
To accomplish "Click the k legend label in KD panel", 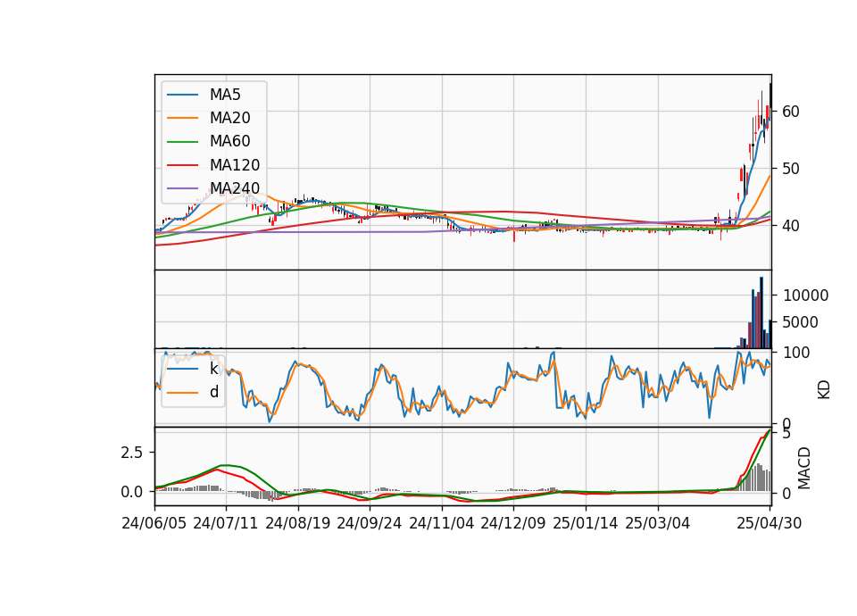I will pyautogui.click(x=213, y=369).
